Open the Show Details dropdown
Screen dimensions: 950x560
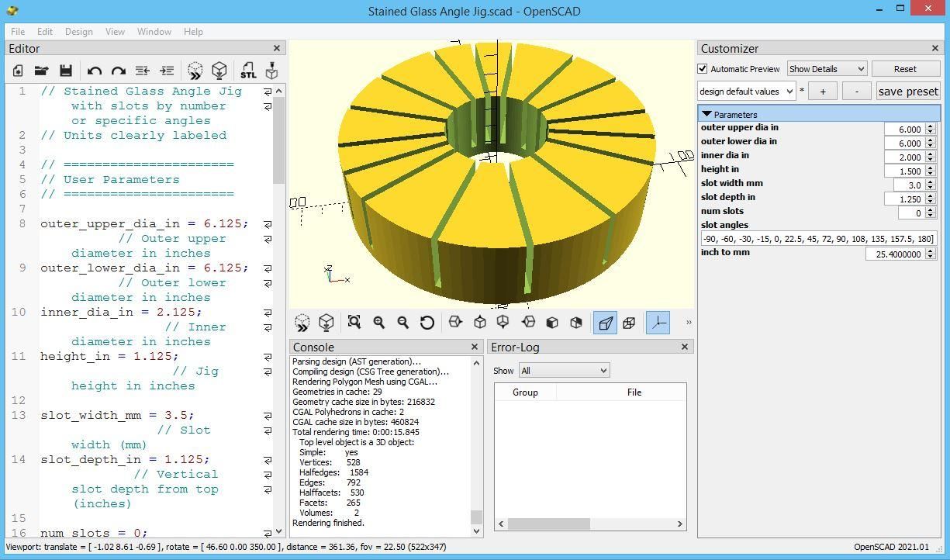827,69
